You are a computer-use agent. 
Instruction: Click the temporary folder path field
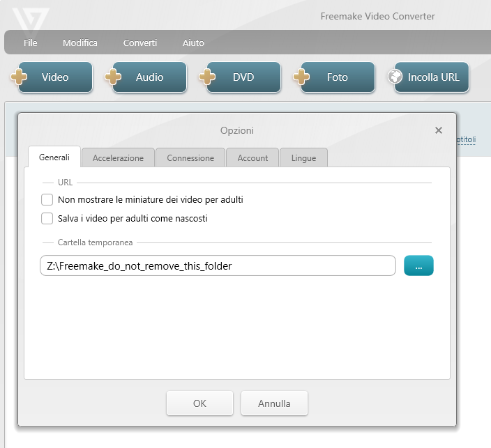(218, 265)
